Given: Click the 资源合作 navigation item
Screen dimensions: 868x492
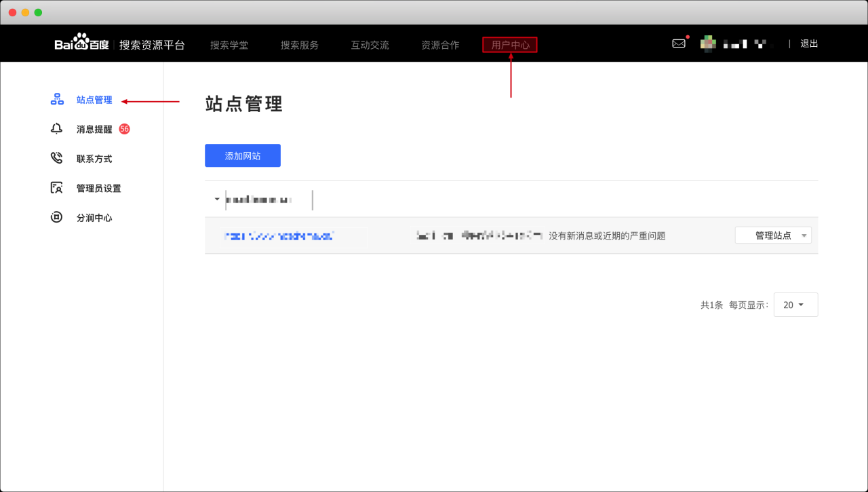Looking at the screenshot, I should tap(440, 45).
